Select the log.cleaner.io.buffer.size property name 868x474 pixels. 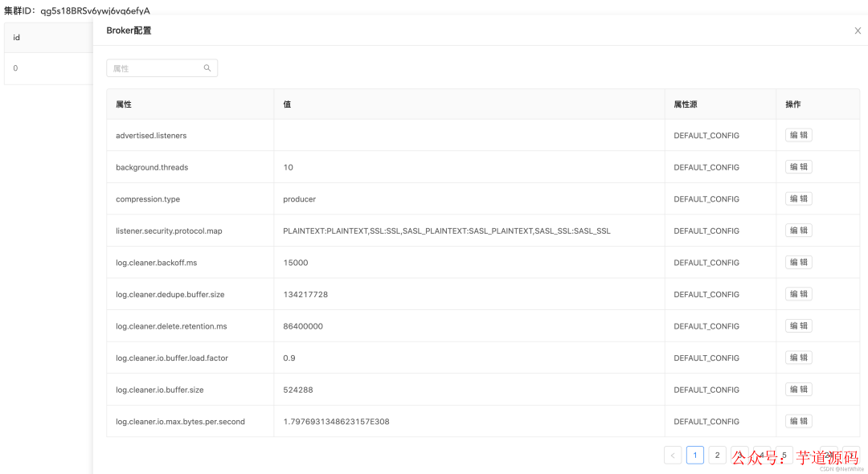tap(159, 390)
